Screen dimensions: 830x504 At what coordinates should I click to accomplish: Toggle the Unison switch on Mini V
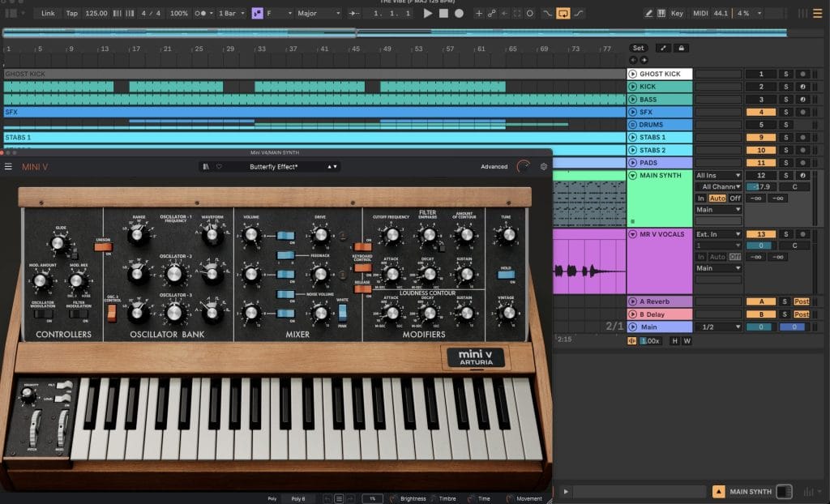click(103, 246)
